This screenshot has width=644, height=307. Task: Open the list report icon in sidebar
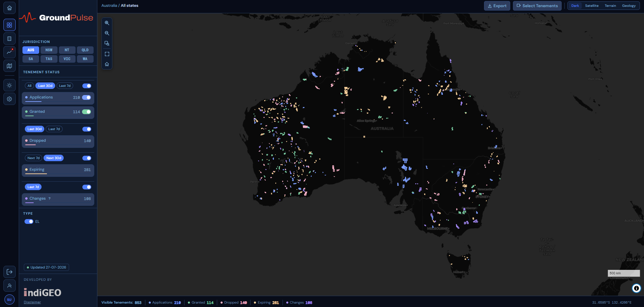10,39
